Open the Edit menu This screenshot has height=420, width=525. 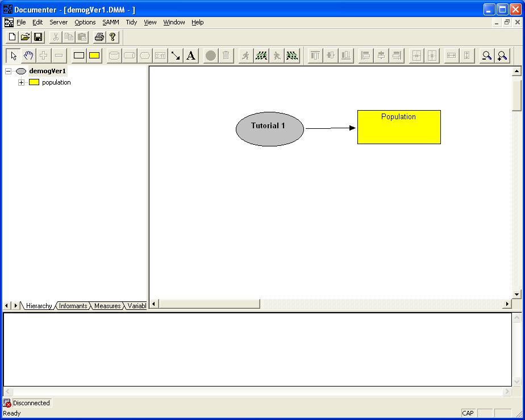coord(37,22)
